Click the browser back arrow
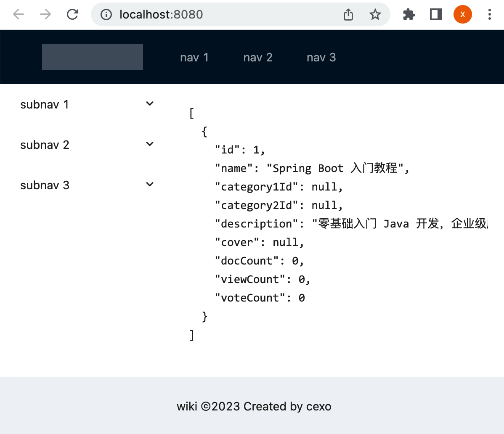The height and width of the screenshot is (434, 504). coord(18,14)
